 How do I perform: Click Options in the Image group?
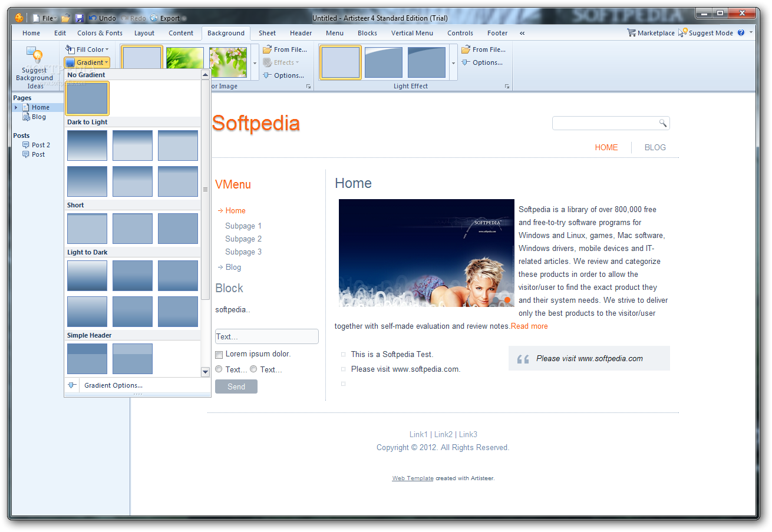283,75
